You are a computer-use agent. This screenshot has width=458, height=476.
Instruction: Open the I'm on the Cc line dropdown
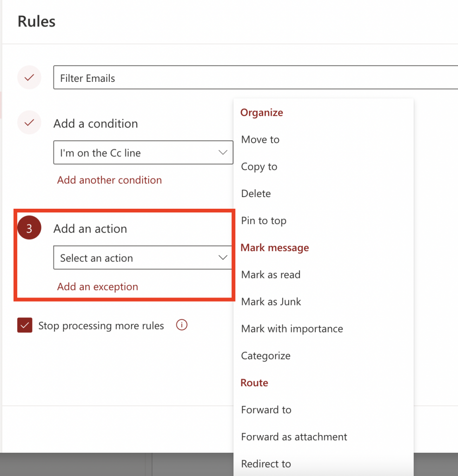[143, 153]
